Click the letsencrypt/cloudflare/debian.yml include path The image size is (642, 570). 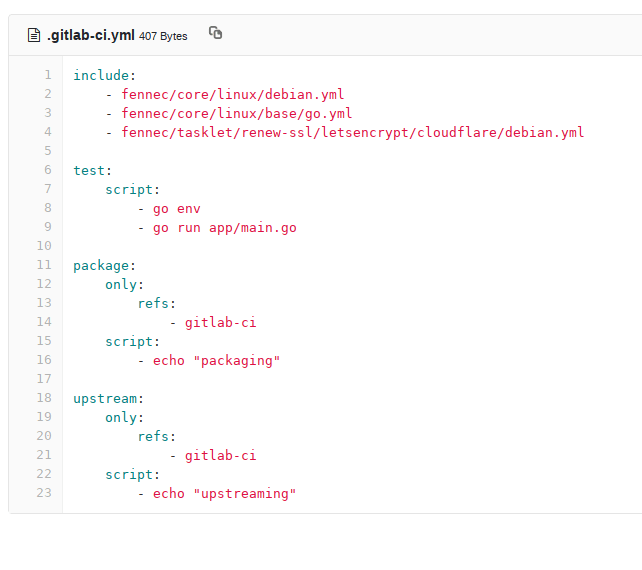(x=353, y=133)
